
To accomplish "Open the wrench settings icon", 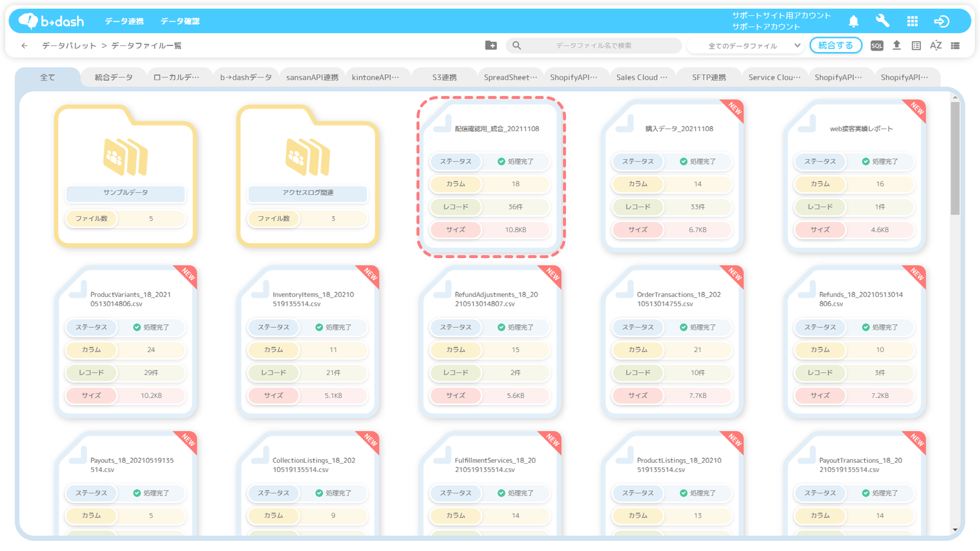I will (882, 21).
